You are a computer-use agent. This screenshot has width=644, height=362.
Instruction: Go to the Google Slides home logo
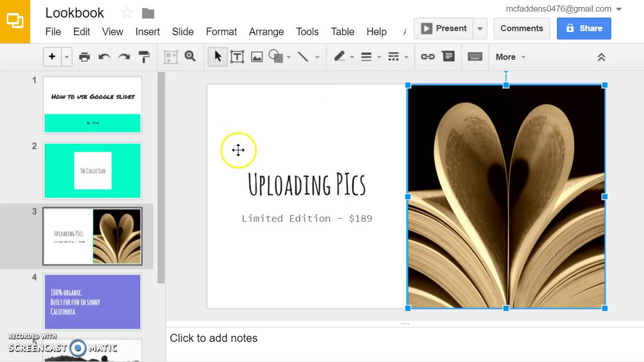click(15, 22)
